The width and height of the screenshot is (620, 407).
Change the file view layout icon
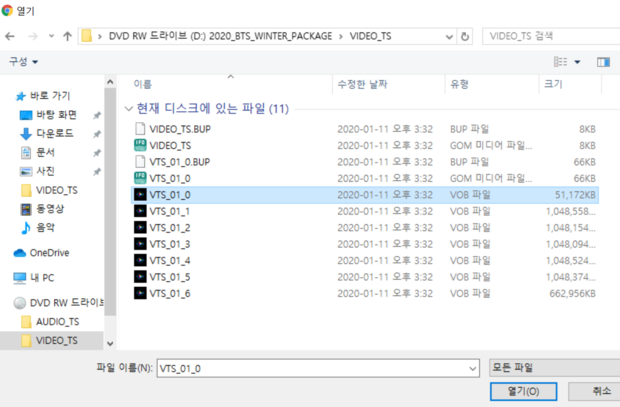tap(560, 62)
